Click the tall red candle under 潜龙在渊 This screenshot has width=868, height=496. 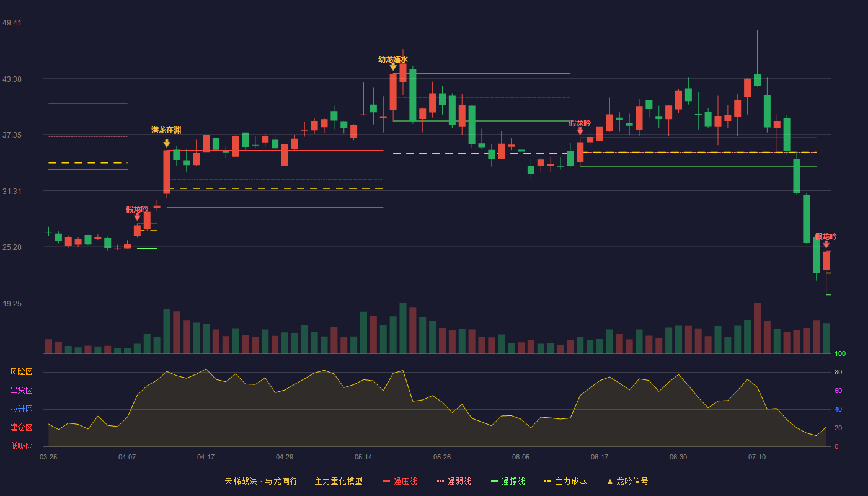tap(167, 172)
